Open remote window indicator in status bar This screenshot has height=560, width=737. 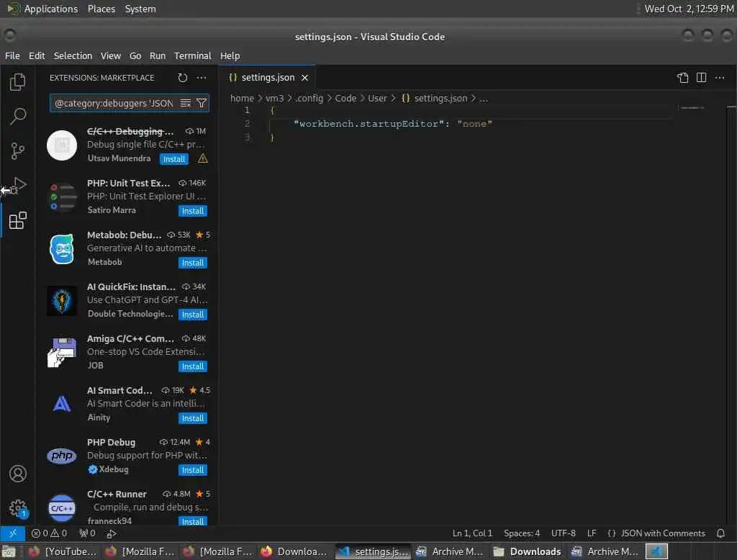[13, 533]
